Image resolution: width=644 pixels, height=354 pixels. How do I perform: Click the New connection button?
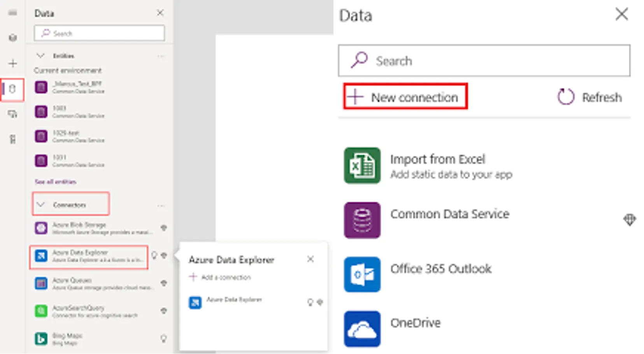click(x=405, y=96)
